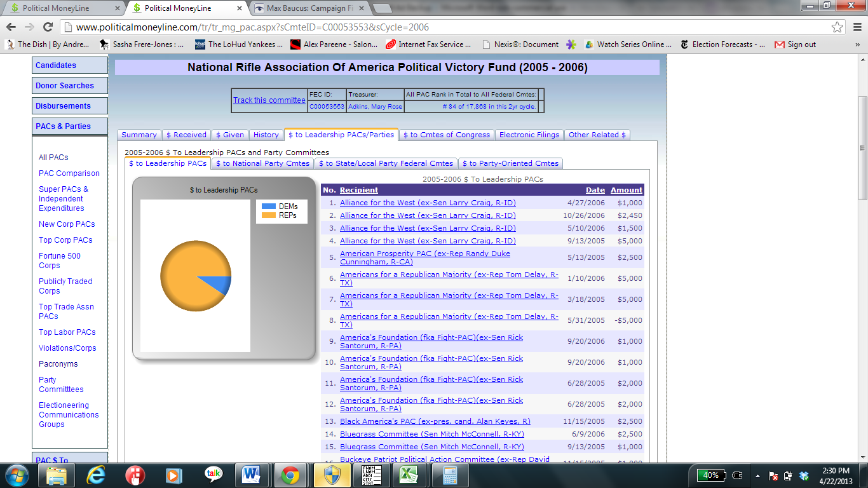Open FEC ID C00053553 link

[327, 107]
